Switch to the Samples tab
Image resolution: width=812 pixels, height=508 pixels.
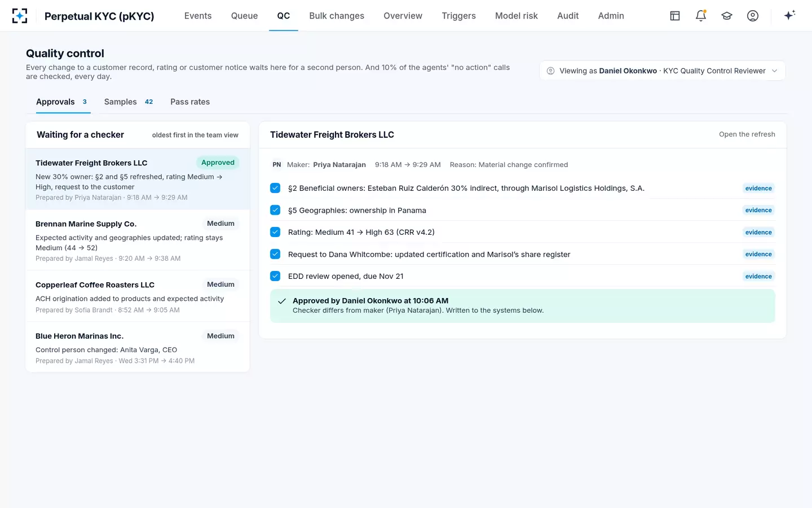pos(129,102)
